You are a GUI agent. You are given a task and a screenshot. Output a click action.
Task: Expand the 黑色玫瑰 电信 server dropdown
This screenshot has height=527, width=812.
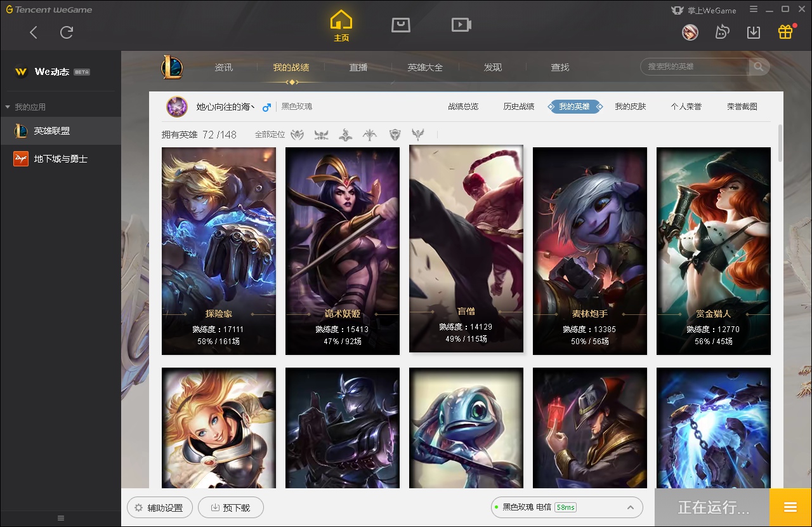(x=566, y=507)
